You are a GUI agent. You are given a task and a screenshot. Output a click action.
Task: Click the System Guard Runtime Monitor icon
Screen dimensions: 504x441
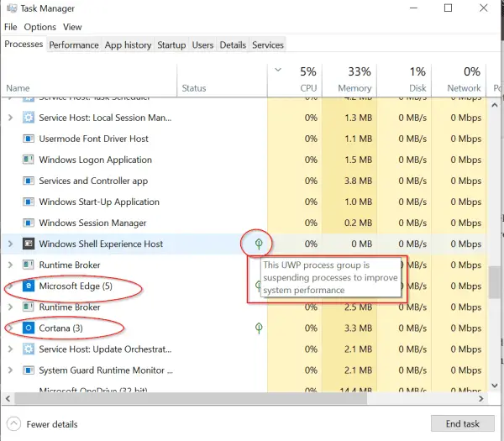tap(29, 370)
